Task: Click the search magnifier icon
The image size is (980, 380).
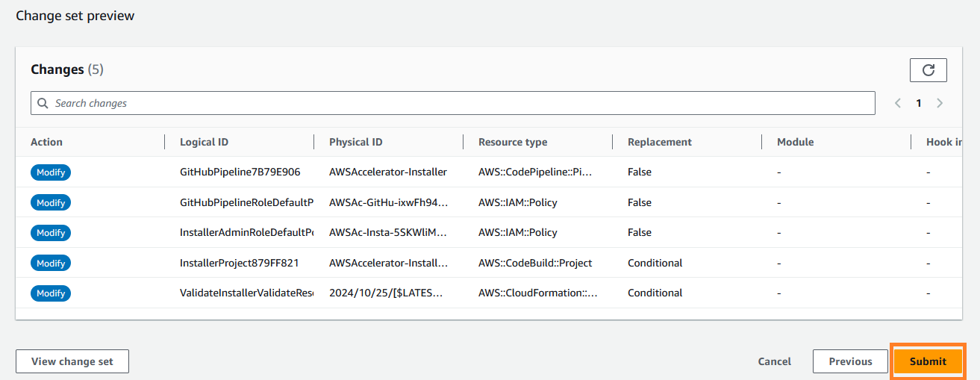Action: (43, 103)
